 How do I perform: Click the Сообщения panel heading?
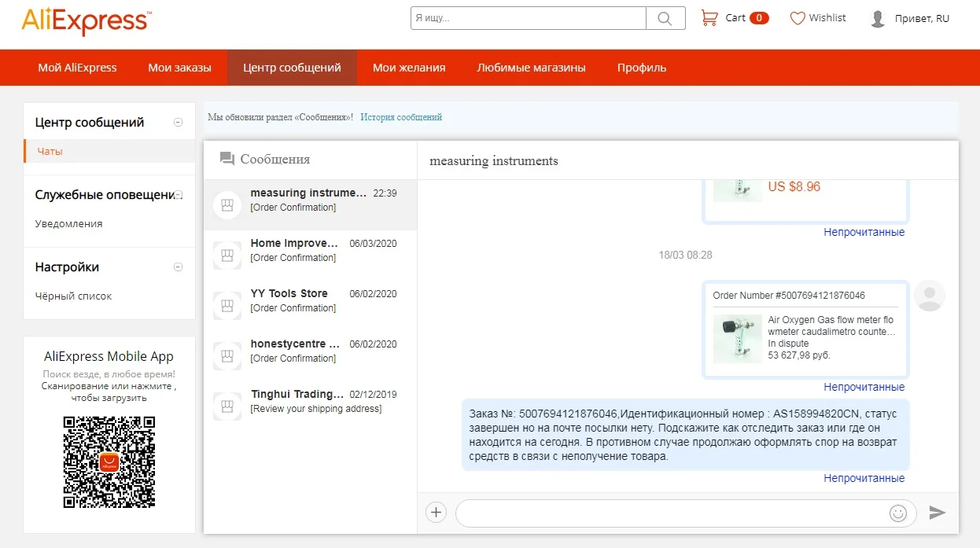[x=275, y=159]
